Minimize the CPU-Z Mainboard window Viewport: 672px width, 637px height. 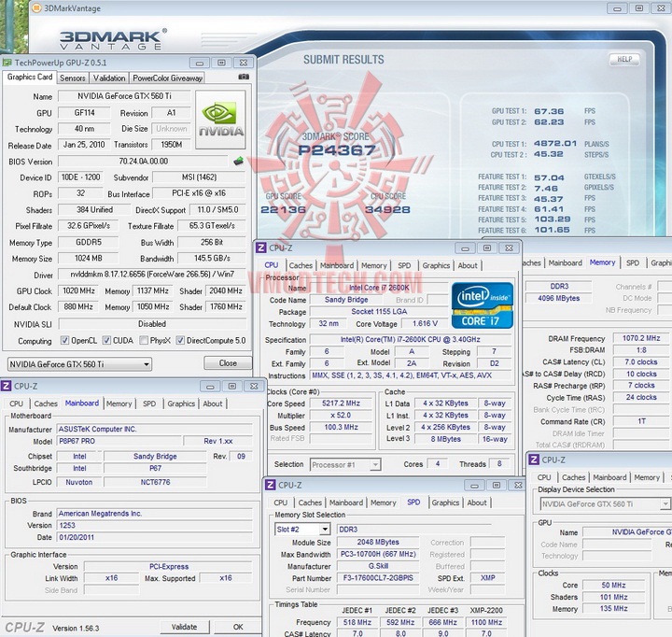[210, 387]
